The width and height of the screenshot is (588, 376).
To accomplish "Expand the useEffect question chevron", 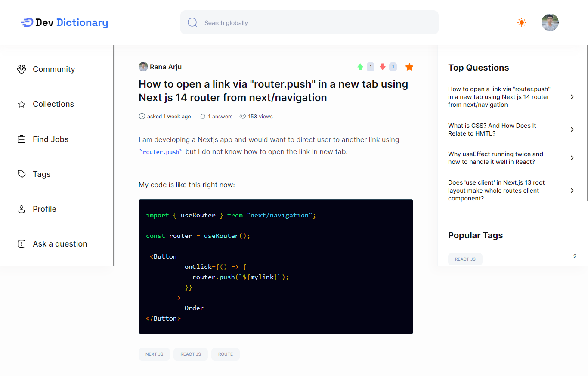I will pyautogui.click(x=572, y=158).
